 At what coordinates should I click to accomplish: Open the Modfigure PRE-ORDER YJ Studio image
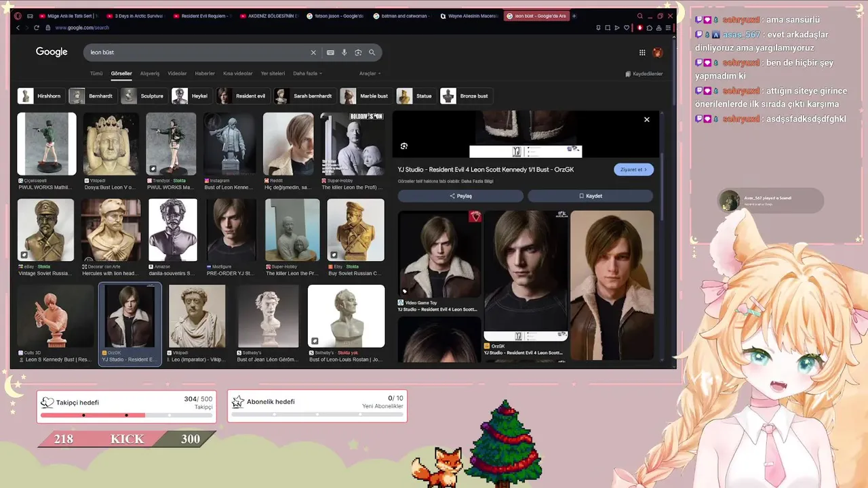coord(231,230)
